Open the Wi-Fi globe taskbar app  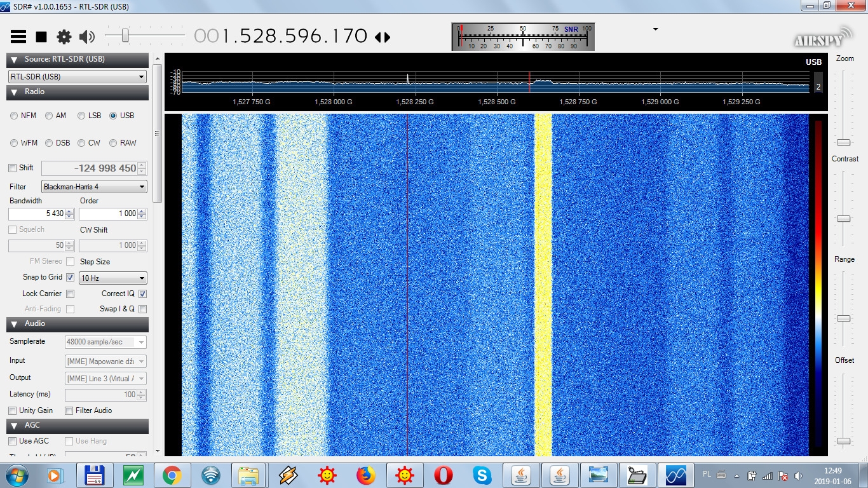click(x=211, y=475)
